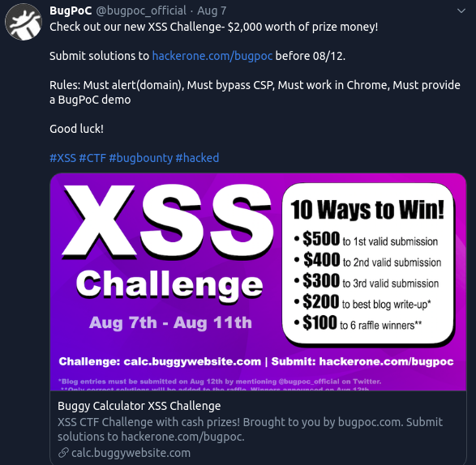Open the @bugpoc_official handle
The height and width of the screenshot is (465, 476).
pyautogui.click(x=141, y=11)
